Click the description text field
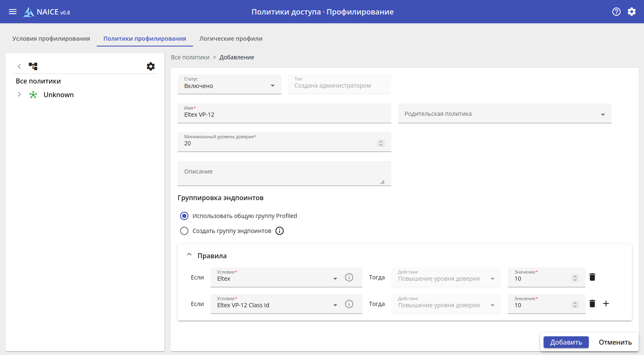The image size is (644, 355). pos(284,173)
